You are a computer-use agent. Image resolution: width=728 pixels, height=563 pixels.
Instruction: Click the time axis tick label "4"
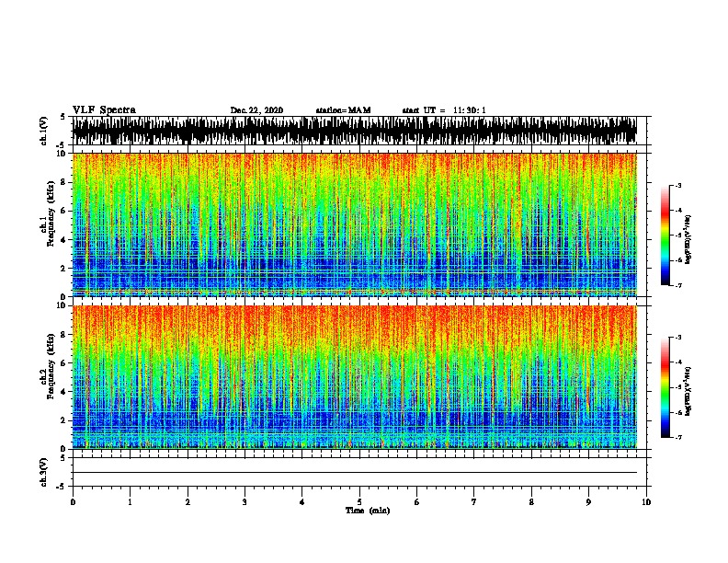point(302,502)
